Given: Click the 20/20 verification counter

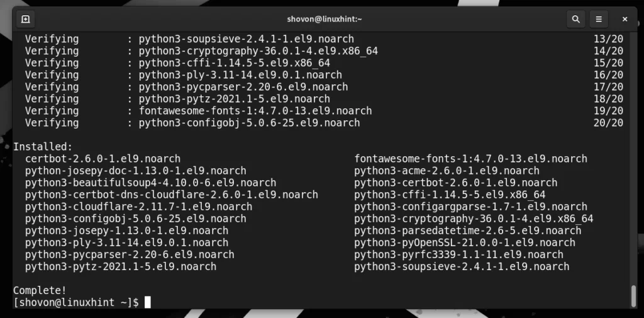Looking at the screenshot, I should 608,123.
